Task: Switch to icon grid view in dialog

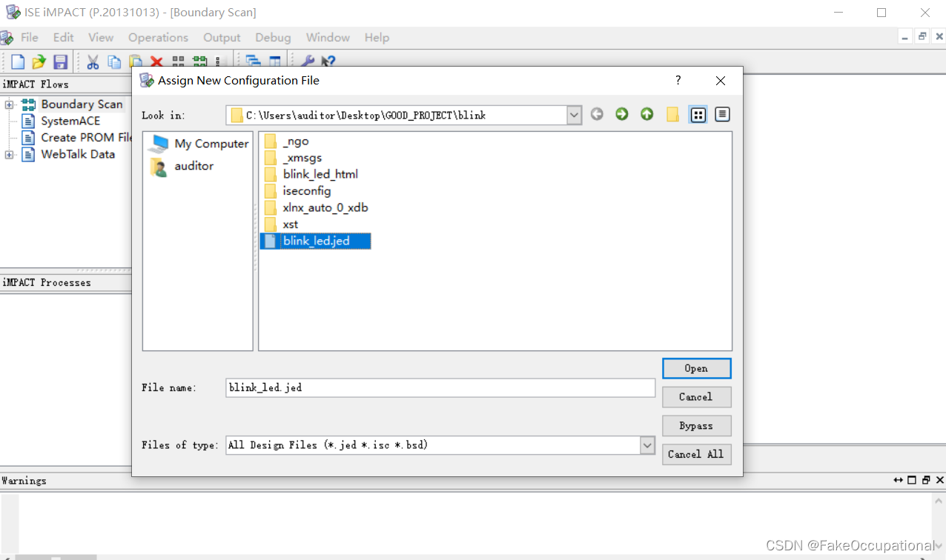Action: [698, 114]
